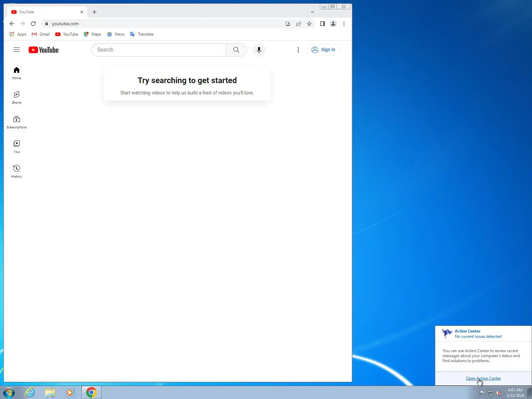Open History in the sidebar
Screen dimensions: 532x399
(17, 172)
